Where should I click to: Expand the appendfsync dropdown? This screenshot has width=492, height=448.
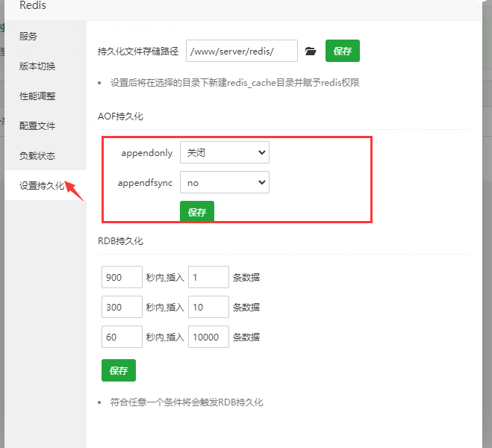225,182
